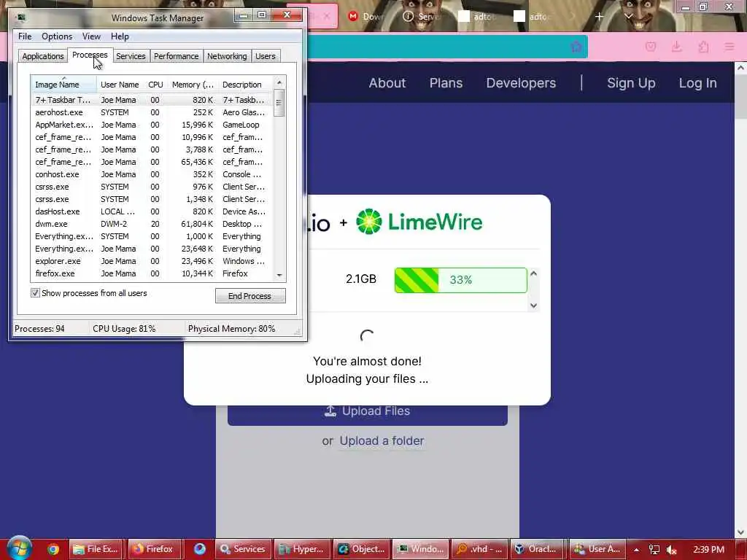The height and width of the screenshot is (560, 747).
Task: Switch to the Server tab in Firefox
Action: pyautogui.click(x=422, y=16)
